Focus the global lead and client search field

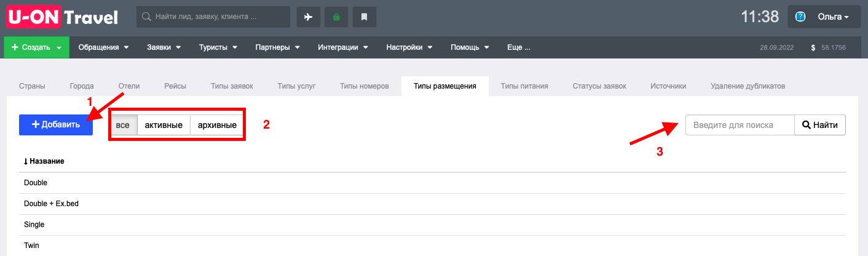click(213, 17)
